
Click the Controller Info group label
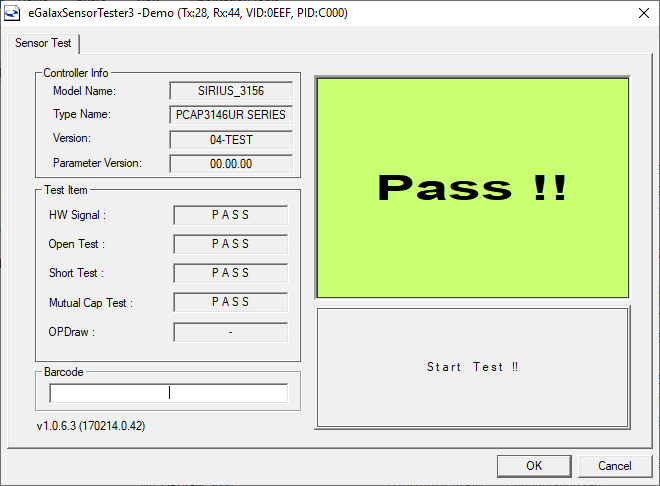tap(76, 73)
